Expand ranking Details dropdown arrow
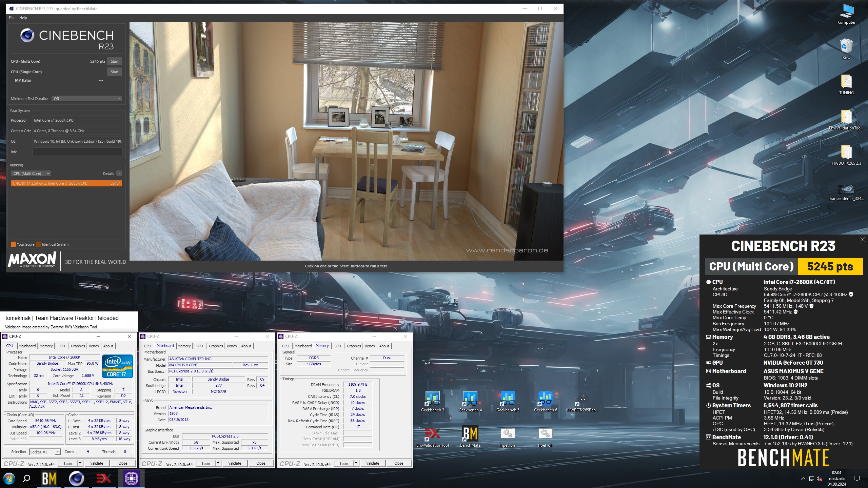Image resolution: width=868 pixels, height=488 pixels. pos(119,174)
